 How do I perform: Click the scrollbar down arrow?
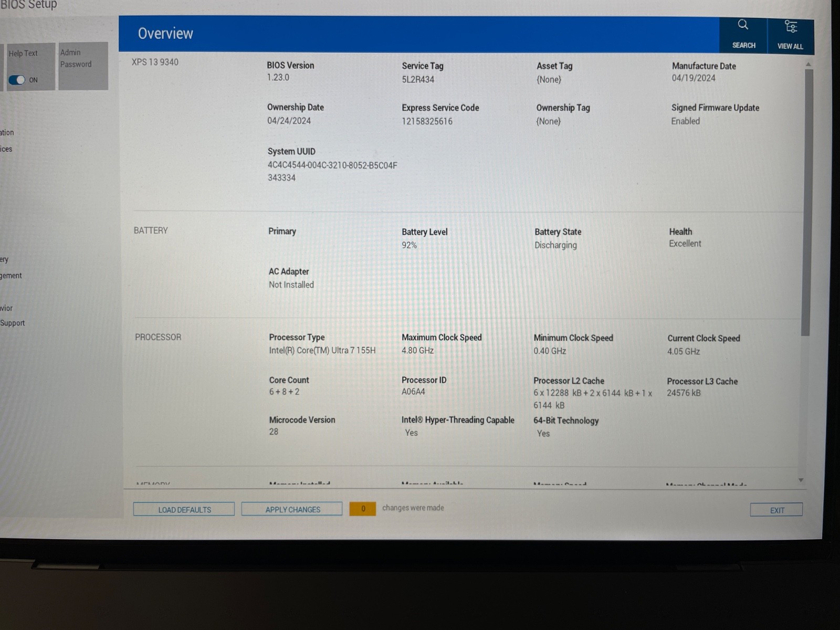(801, 480)
